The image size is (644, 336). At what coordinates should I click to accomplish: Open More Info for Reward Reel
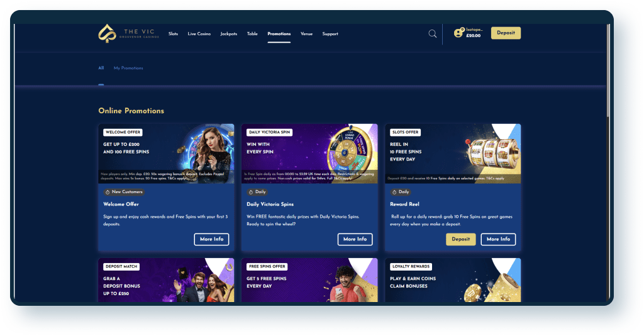tap(498, 239)
